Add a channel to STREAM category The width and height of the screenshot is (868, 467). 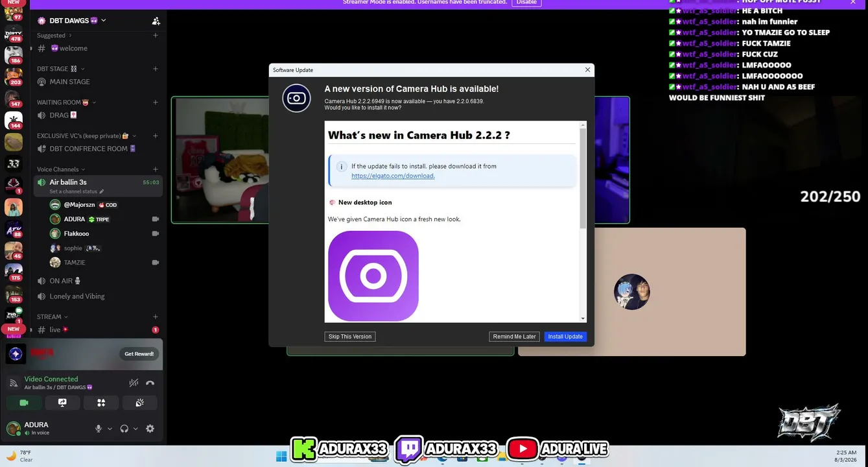tap(156, 317)
